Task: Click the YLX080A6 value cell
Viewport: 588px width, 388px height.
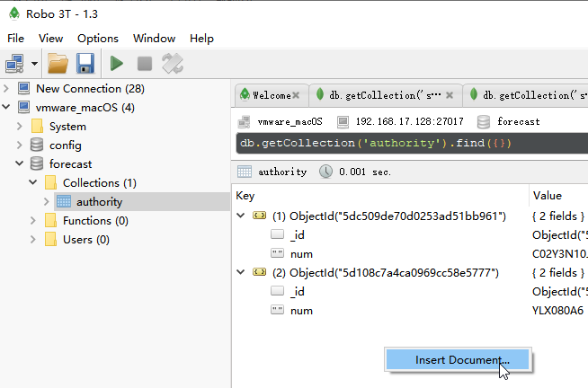Action: [557, 311]
